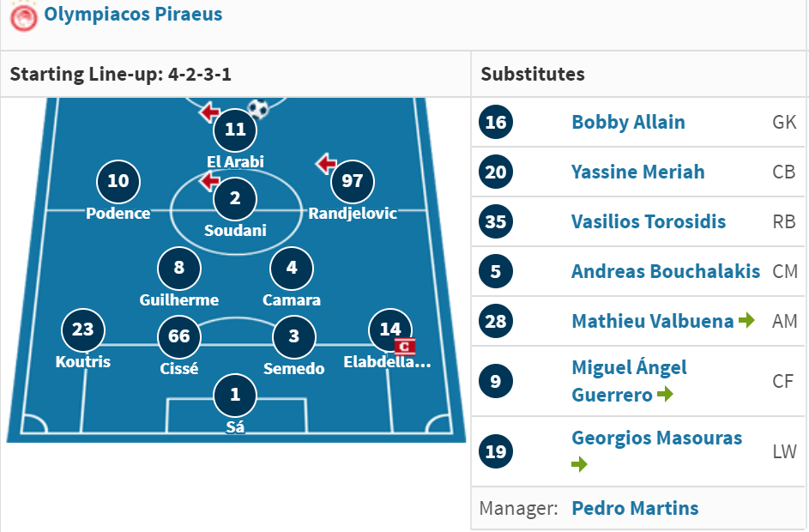Click Podence's number 10 player marker
The image size is (809, 532).
(x=118, y=181)
